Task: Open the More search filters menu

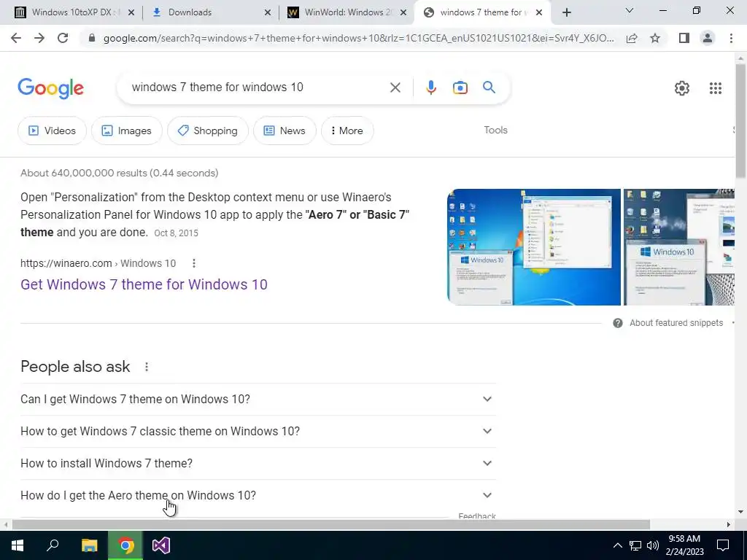Action: pyautogui.click(x=347, y=131)
